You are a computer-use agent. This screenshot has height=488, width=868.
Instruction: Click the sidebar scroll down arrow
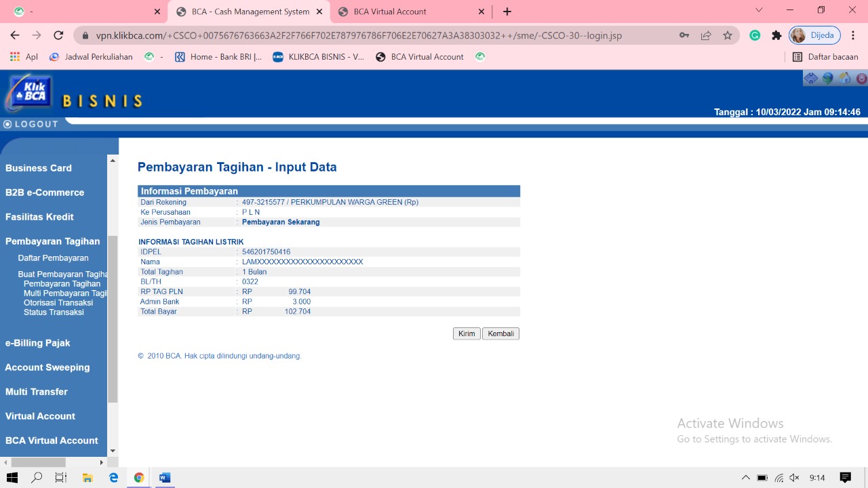(113, 451)
